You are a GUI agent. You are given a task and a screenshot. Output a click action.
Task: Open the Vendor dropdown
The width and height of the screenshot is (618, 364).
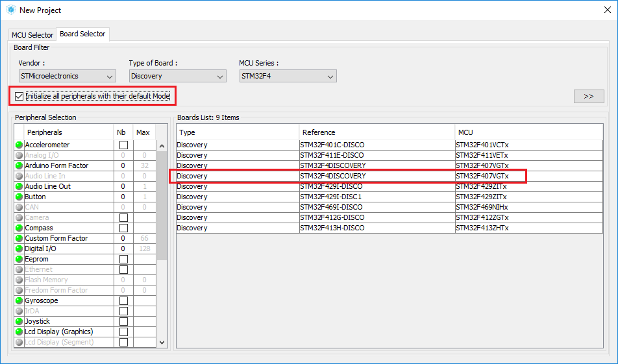click(67, 77)
